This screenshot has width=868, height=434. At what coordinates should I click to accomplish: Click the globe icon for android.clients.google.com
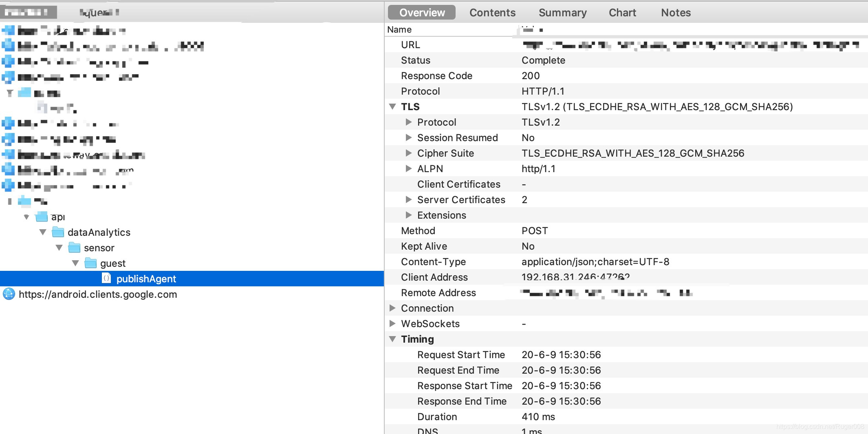(9, 294)
